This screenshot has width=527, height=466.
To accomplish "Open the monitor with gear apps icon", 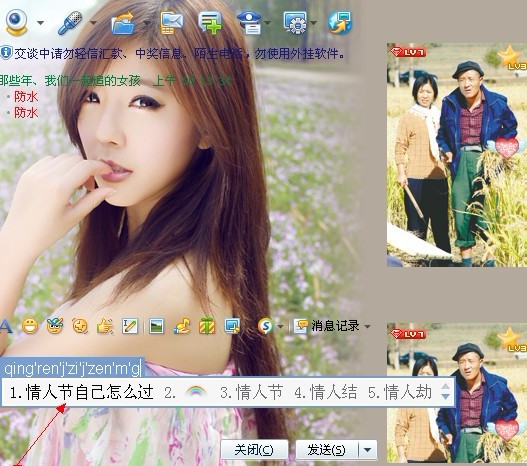I will coord(295,23).
